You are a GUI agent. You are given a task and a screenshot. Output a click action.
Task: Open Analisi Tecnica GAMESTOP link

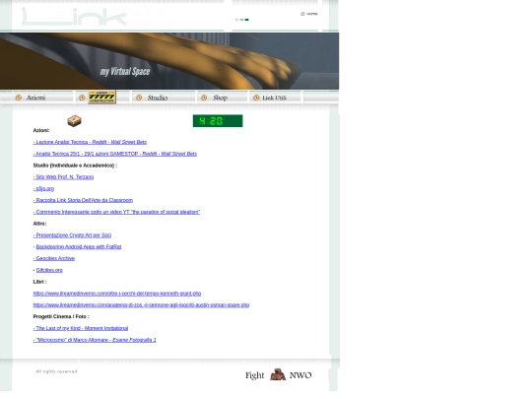115,154
